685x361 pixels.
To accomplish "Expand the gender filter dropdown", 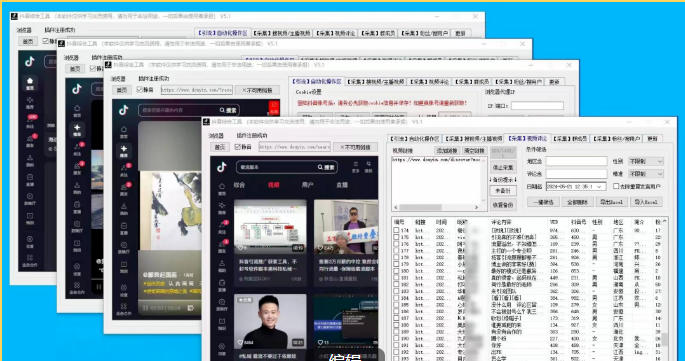I will tap(646, 161).
